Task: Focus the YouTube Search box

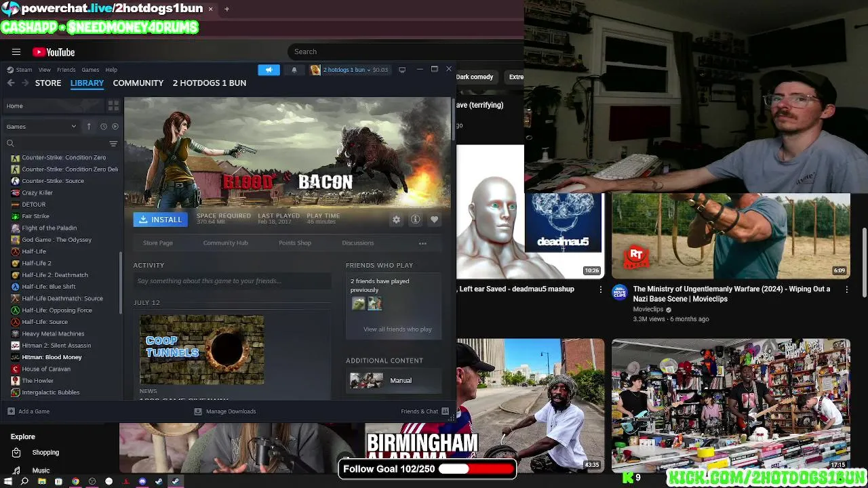Action: pos(405,52)
